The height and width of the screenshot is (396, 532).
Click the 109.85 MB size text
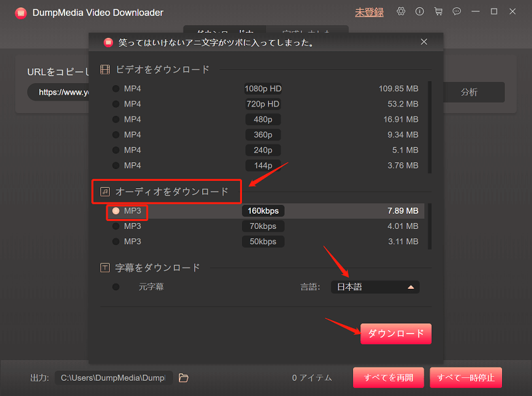[398, 89]
